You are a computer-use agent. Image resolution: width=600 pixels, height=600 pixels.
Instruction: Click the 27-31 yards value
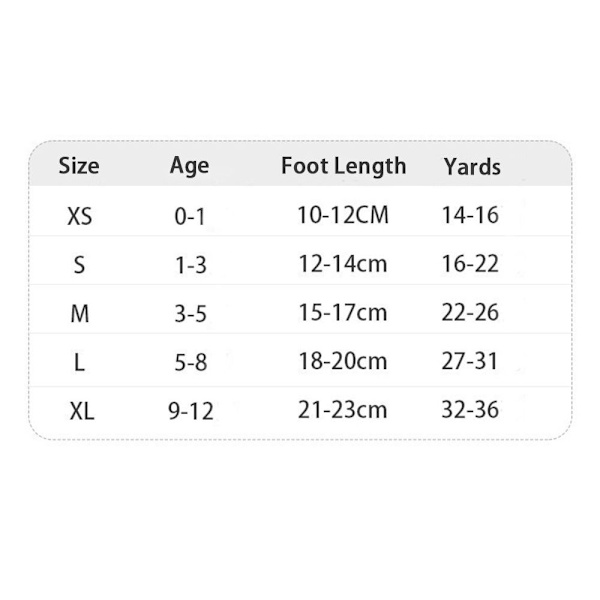pos(470,361)
